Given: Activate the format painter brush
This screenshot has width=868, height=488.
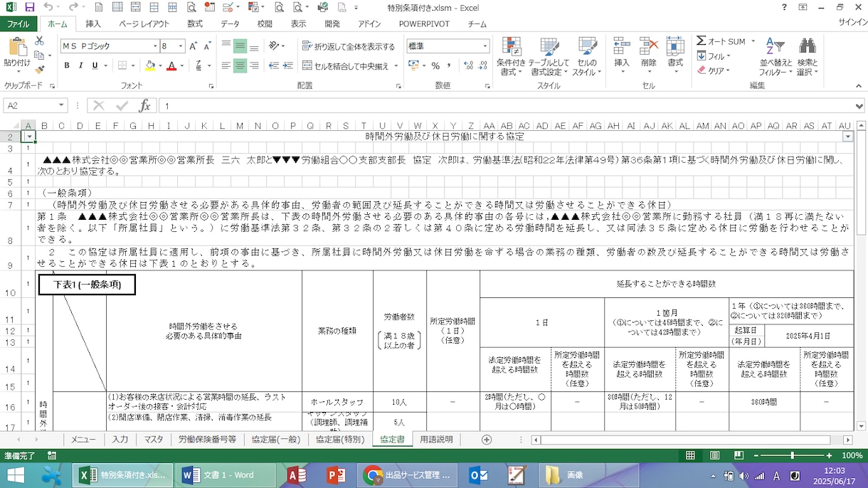Looking at the screenshot, I should pos(39,69).
